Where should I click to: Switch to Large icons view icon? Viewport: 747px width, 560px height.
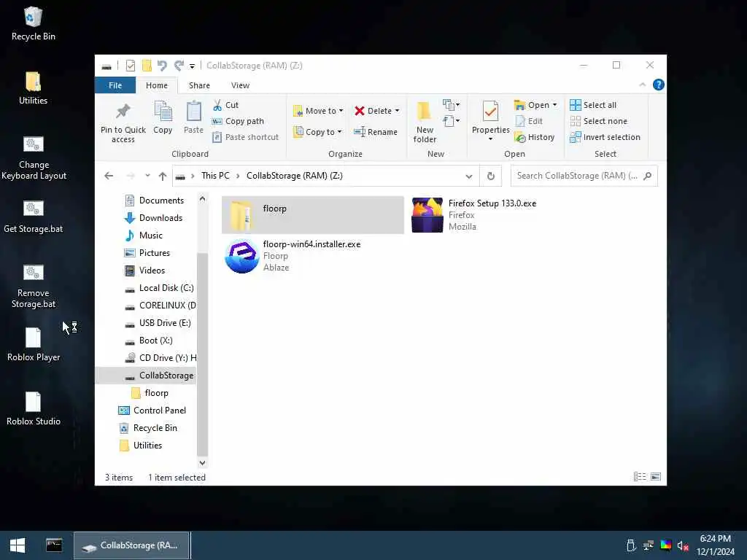tap(656, 477)
